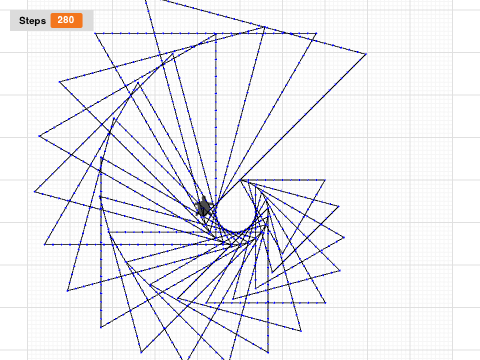Click the bottom end of the long left vertical line
Screen dimensions: 480x360
point(101,327)
